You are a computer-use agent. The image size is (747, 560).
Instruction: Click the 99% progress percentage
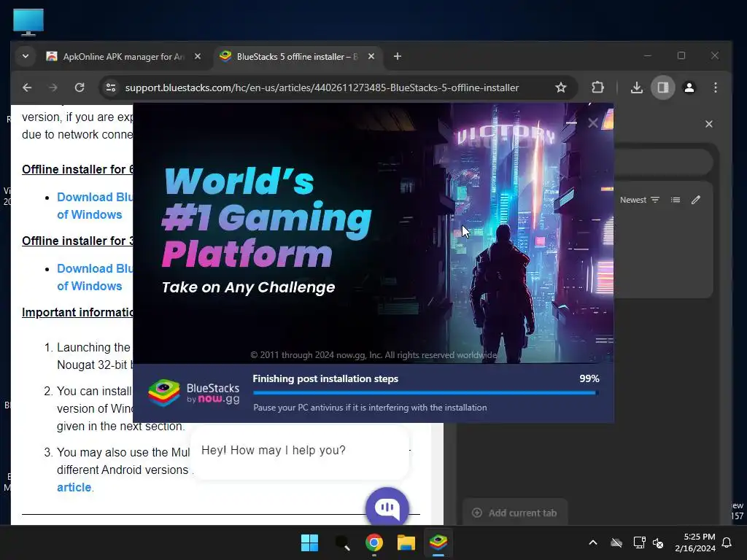point(589,378)
